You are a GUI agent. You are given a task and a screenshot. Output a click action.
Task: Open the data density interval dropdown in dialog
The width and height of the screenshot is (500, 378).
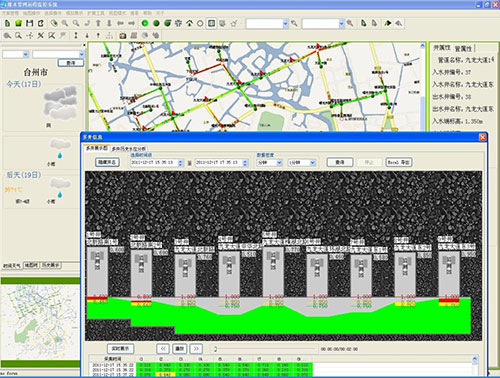point(313,162)
